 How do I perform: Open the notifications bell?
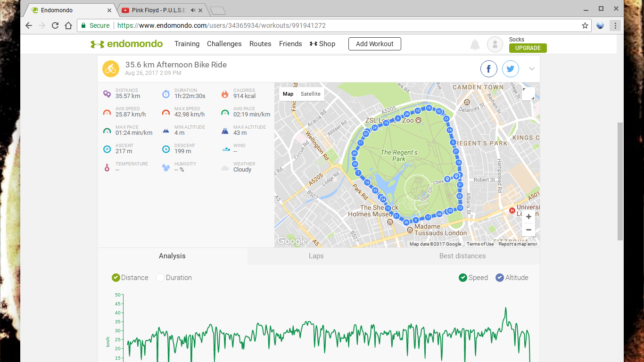(x=475, y=45)
